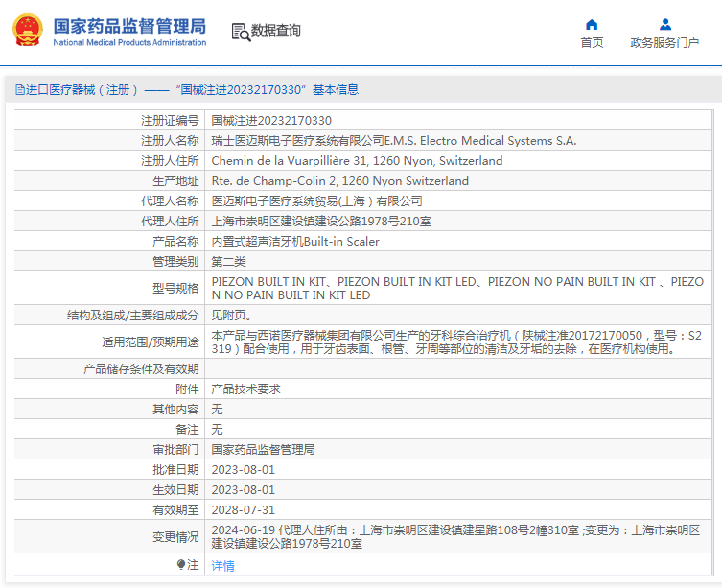Select 内置式超声洁牙机Built-in Scaler product name
Screen dimensions: 722x588
click(x=295, y=242)
